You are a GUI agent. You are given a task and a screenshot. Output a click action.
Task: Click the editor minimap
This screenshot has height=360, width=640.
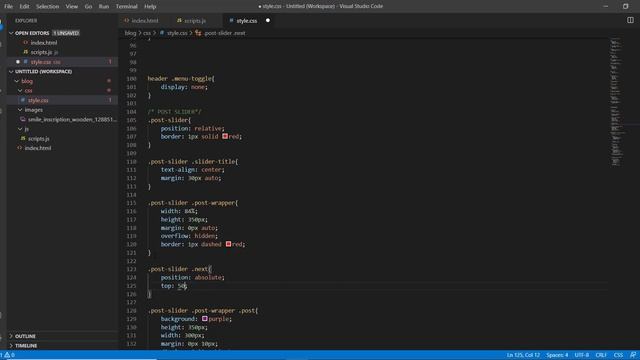[x=616, y=102]
